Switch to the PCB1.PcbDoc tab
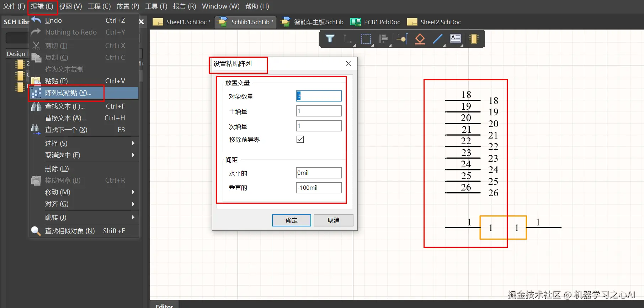The image size is (644, 308). point(376,22)
